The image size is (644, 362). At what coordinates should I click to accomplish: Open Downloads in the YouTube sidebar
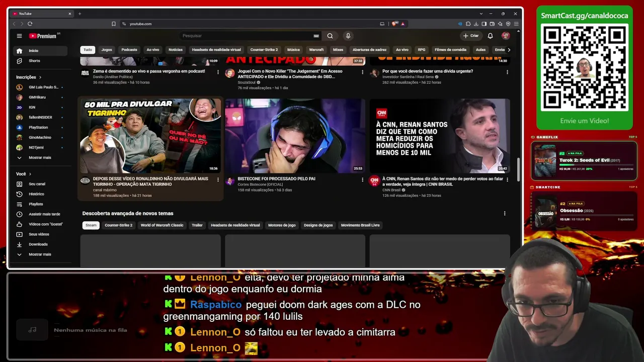coord(40,244)
